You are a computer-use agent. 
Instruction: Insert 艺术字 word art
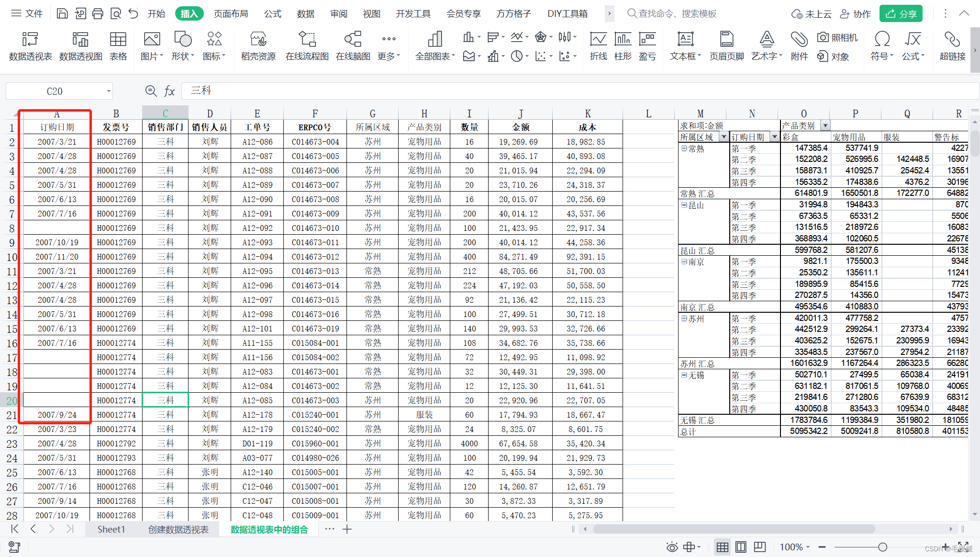click(x=767, y=46)
